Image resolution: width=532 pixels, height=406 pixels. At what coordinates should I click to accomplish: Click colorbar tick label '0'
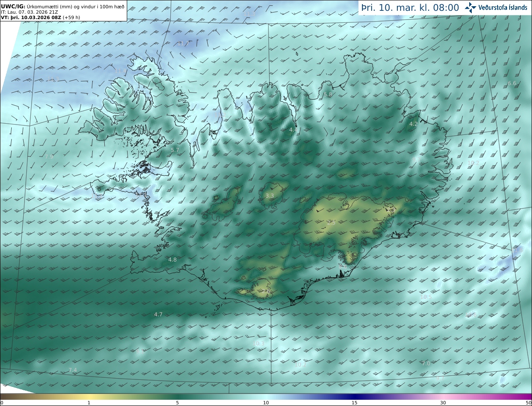[2, 403]
